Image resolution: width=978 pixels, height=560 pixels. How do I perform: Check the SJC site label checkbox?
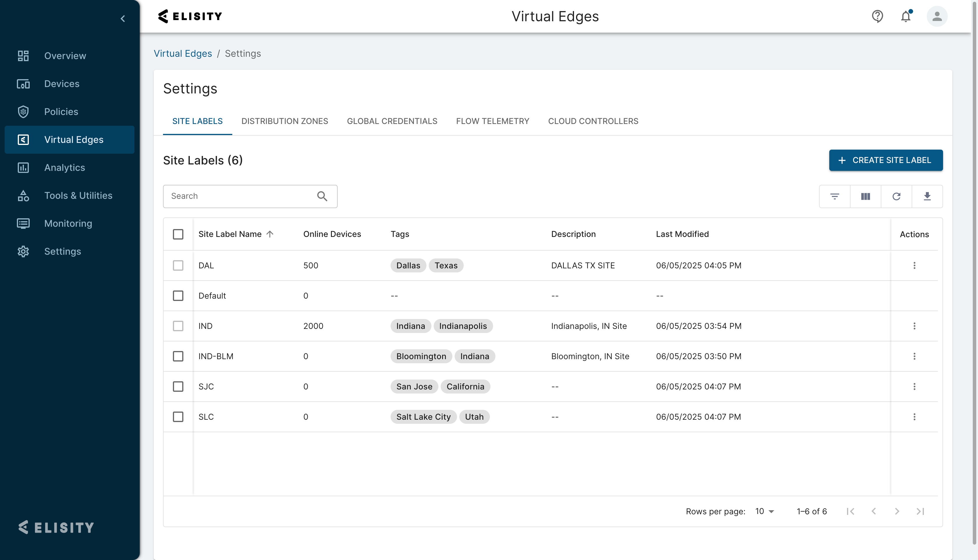(x=178, y=387)
